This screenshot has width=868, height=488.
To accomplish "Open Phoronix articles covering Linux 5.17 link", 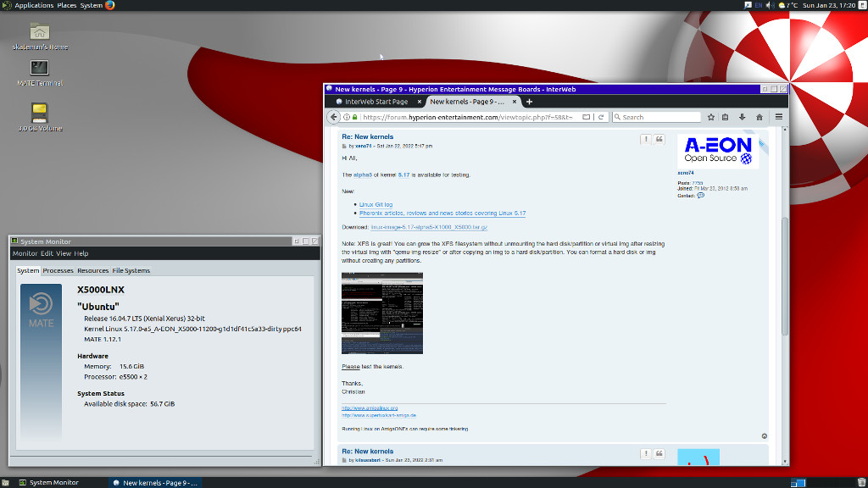I will 442,213.
